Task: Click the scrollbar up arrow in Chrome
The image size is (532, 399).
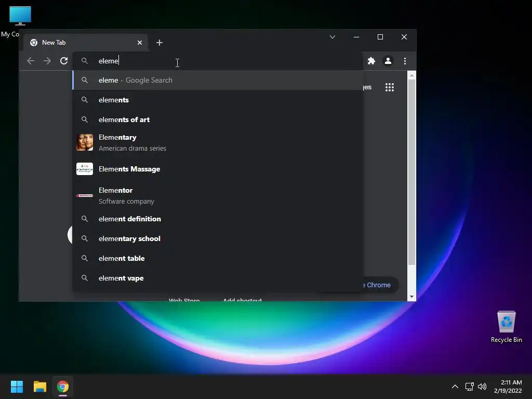Action: [x=411, y=75]
